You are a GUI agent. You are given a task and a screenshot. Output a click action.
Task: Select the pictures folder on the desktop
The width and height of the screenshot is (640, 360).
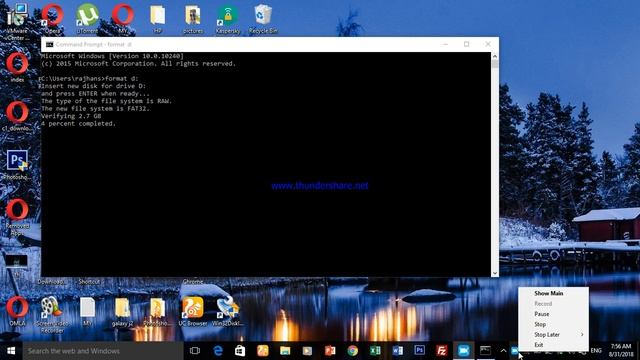[193, 18]
